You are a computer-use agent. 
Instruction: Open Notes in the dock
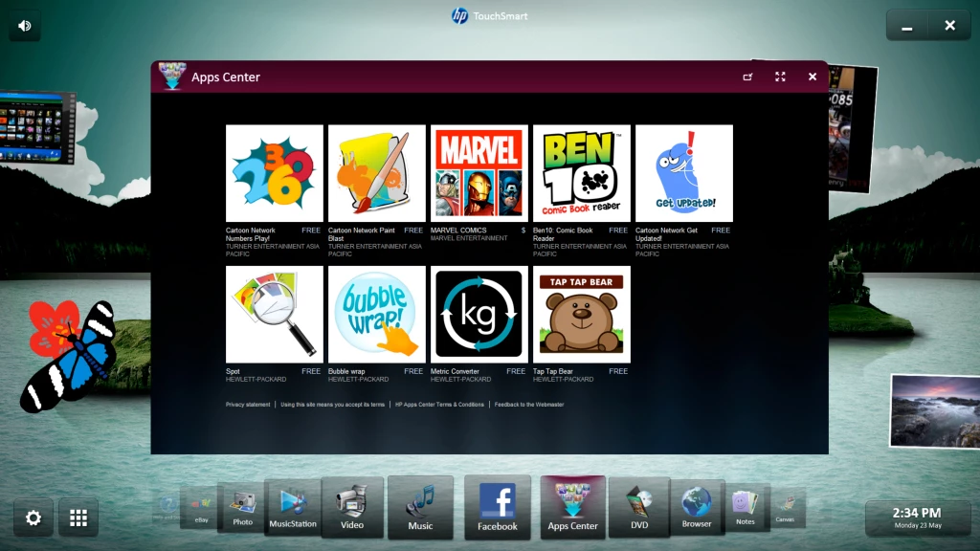(745, 508)
